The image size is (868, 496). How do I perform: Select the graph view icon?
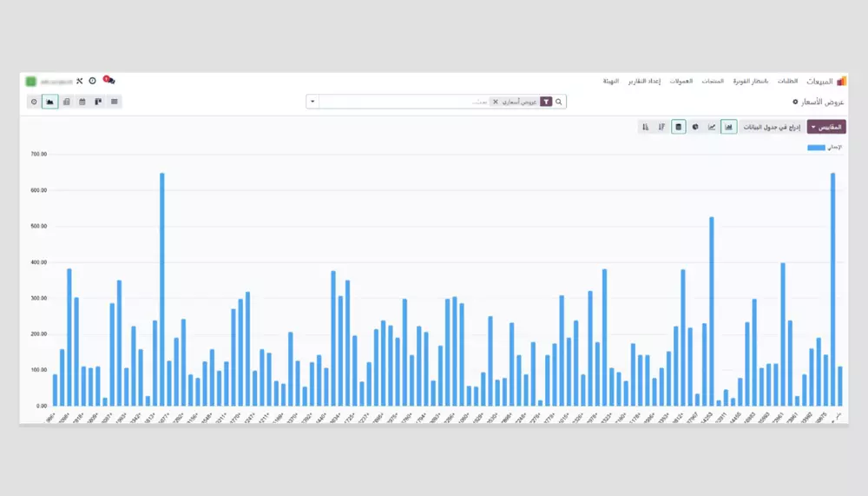[49, 102]
